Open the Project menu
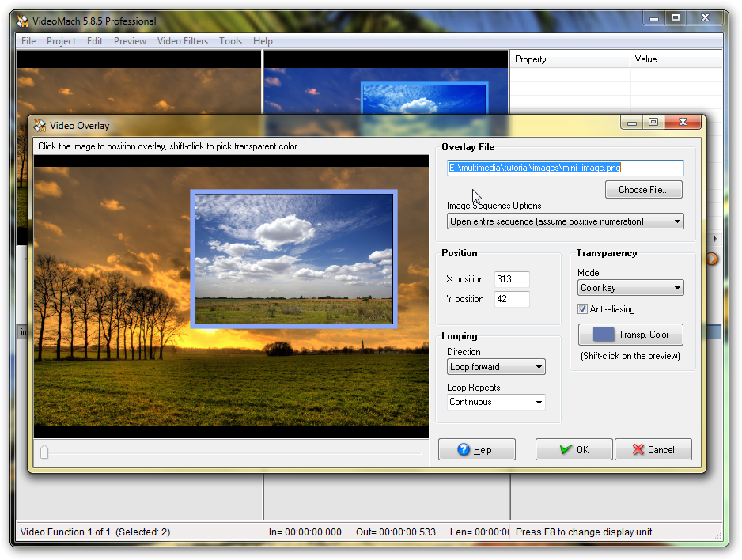742x560 pixels. pyautogui.click(x=61, y=41)
